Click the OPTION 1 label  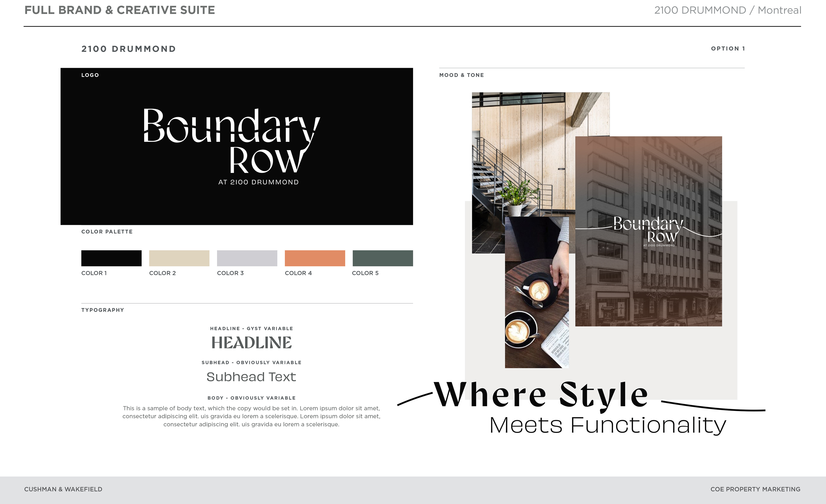[x=728, y=49]
